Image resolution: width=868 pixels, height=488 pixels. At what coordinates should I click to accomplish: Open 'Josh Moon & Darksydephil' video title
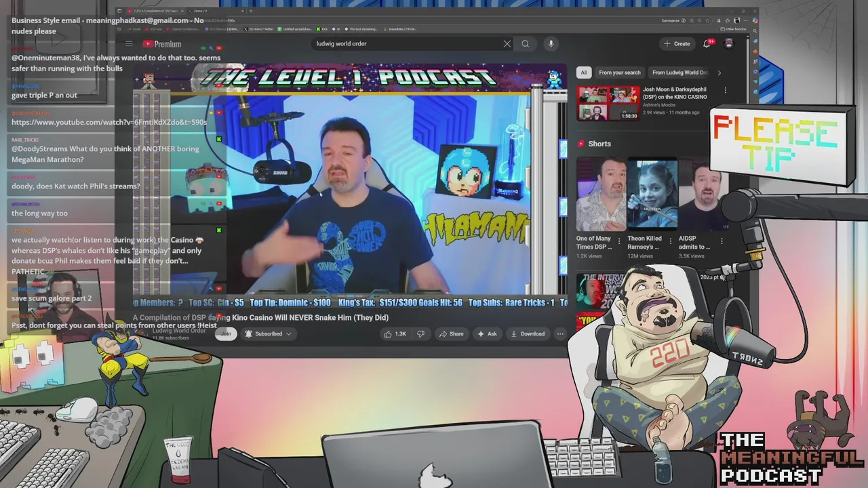pos(675,93)
